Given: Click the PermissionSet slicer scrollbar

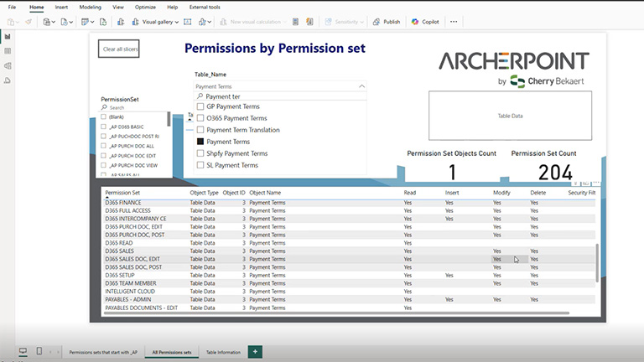Looking at the screenshot, I should 169,119.
